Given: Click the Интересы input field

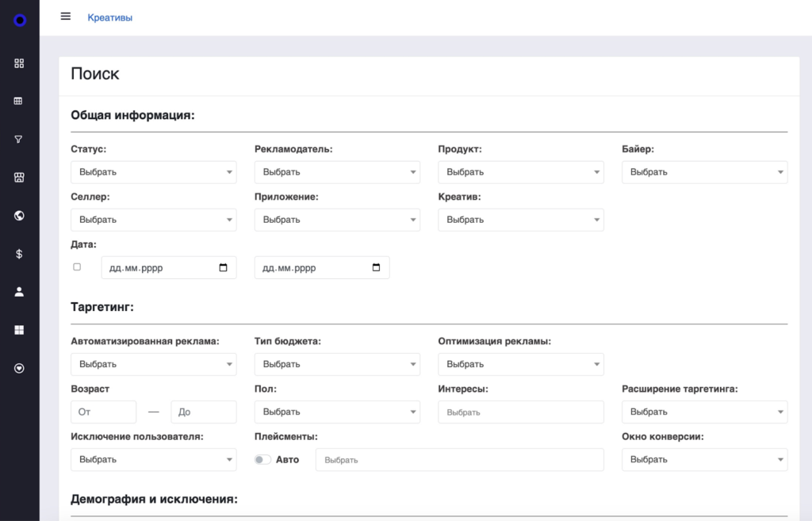Looking at the screenshot, I should 520,412.
